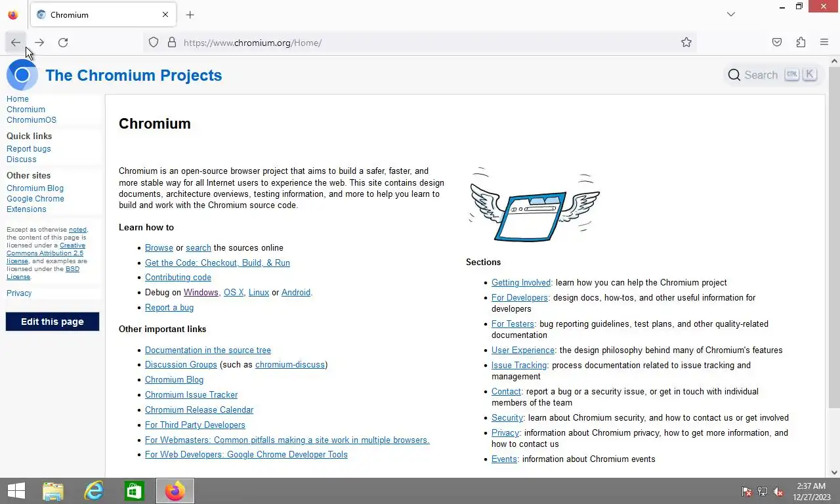Click the winged browser illustration
The height and width of the screenshot is (504, 840).
click(x=534, y=206)
